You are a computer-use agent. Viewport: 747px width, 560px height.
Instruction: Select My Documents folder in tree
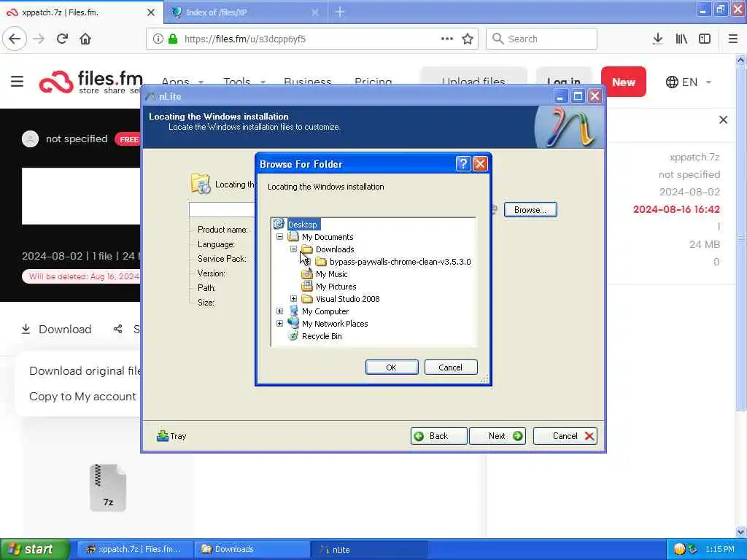[328, 237]
